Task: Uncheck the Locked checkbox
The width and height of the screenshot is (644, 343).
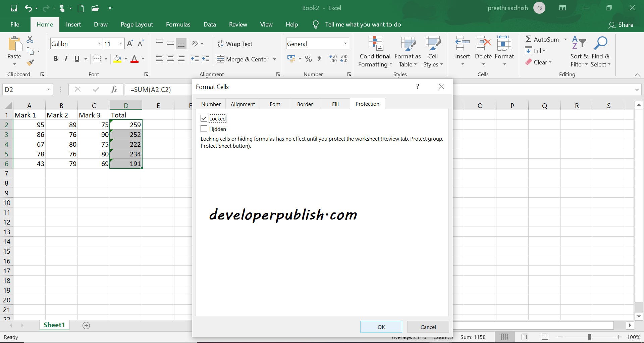Action: (x=204, y=118)
